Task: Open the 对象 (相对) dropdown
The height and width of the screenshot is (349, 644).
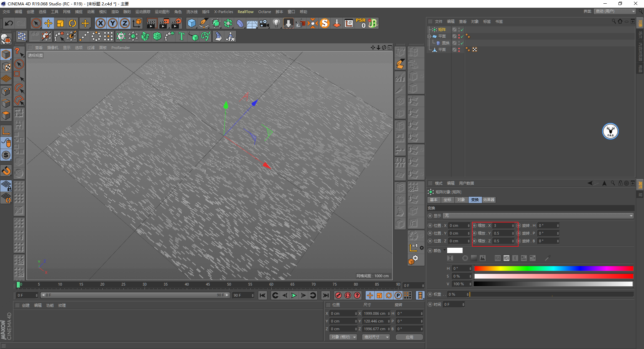Action: [x=343, y=337]
